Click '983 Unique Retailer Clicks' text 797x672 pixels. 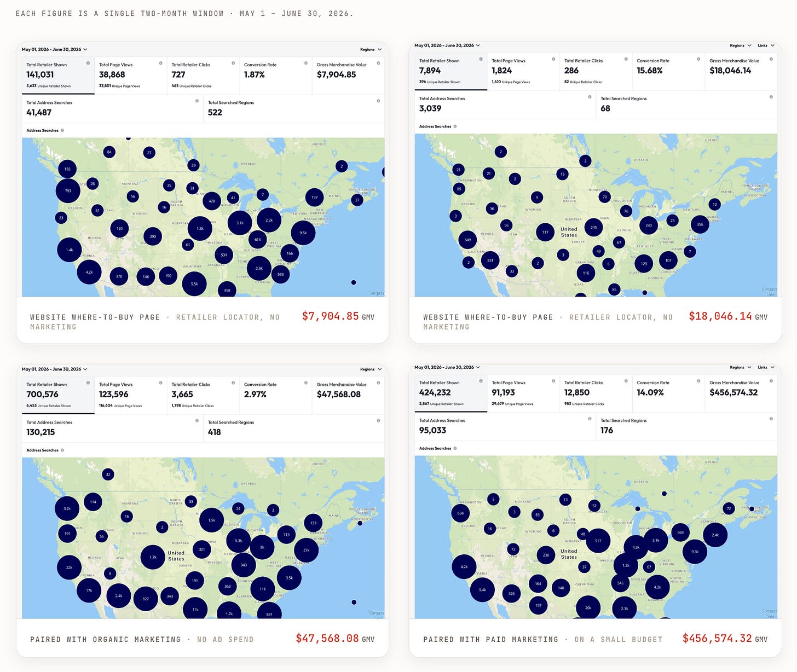[x=584, y=404]
